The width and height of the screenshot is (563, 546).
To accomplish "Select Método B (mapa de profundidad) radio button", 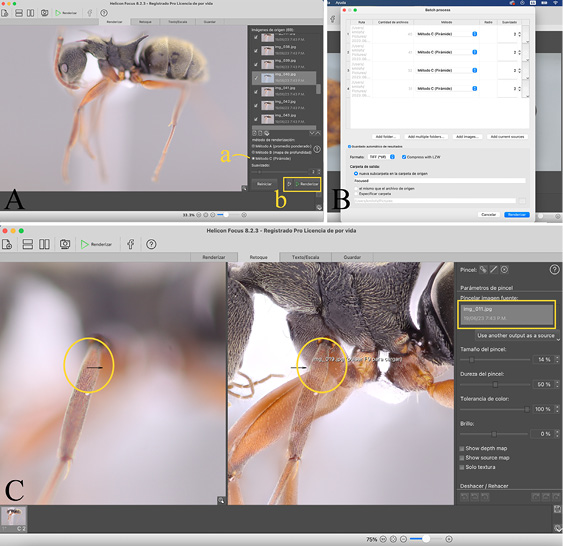I will pyautogui.click(x=253, y=152).
